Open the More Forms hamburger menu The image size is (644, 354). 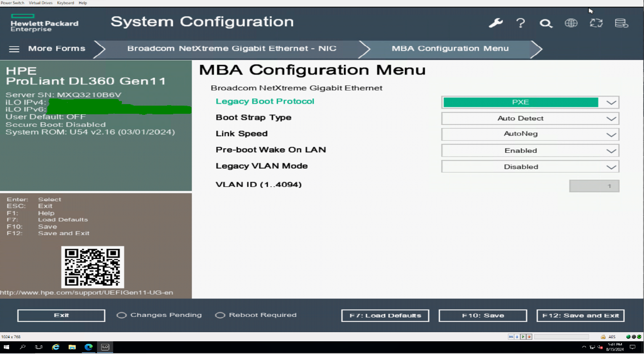pyautogui.click(x=14, y=49)
